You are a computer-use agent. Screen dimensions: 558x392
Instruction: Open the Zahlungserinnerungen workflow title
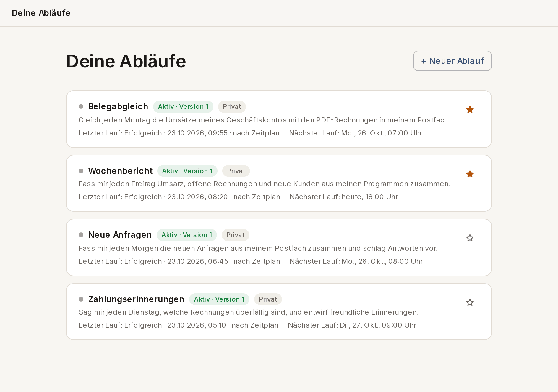(136, 299)
